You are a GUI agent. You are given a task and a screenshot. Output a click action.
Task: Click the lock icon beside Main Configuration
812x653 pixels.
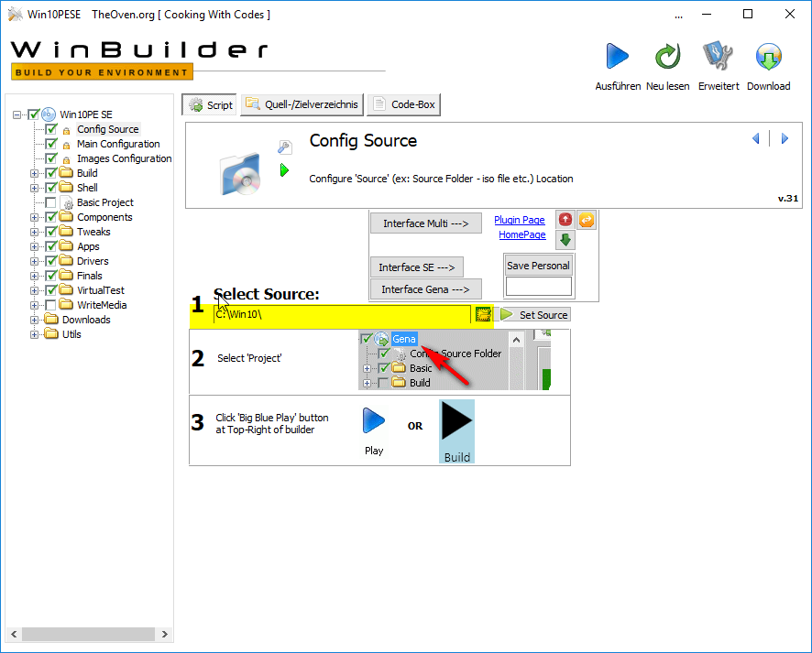pyautogui.click(x=66, y=145)
